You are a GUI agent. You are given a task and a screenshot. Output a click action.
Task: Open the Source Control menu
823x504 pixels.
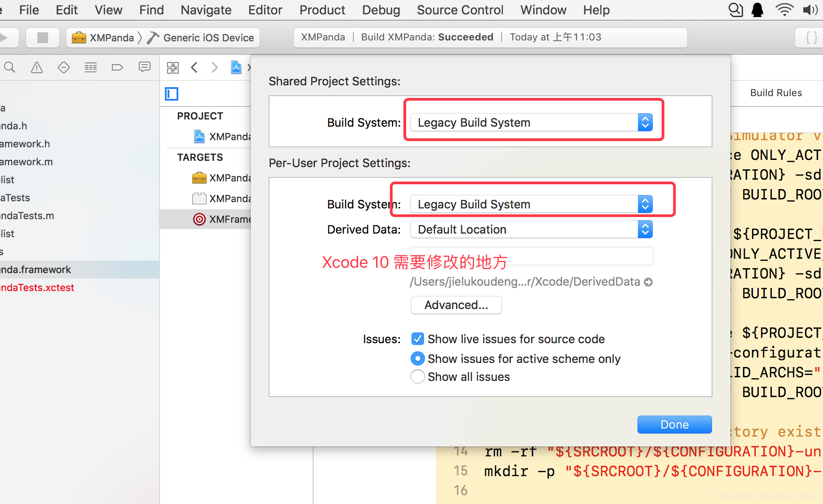(460, 10)
